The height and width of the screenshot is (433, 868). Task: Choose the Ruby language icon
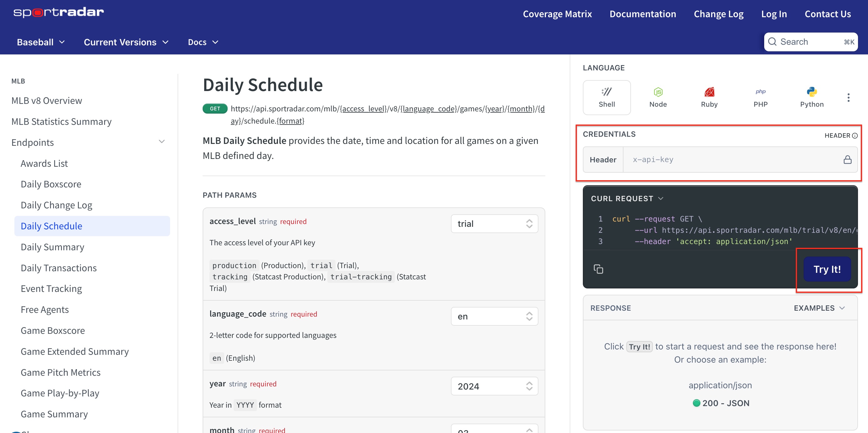point(709,98)
